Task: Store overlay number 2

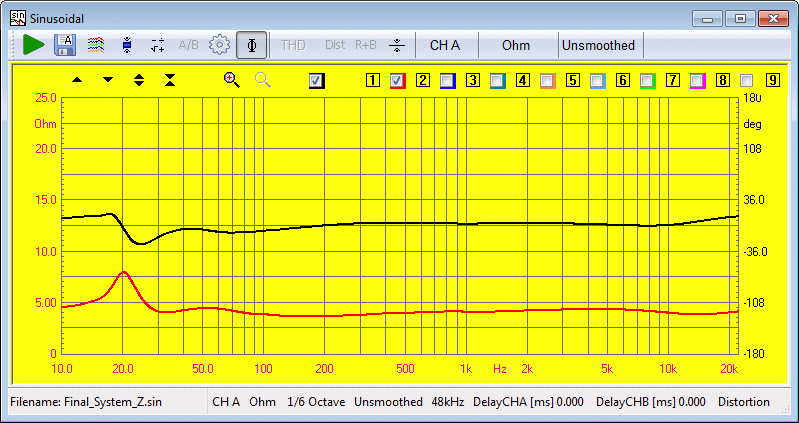Action: click(423, 81)
